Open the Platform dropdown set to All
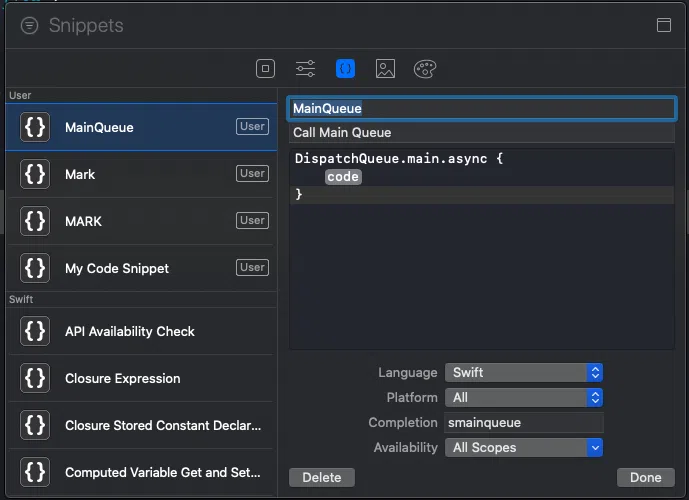The height and width of the screenshot is (500, 689). coord(524,398)
